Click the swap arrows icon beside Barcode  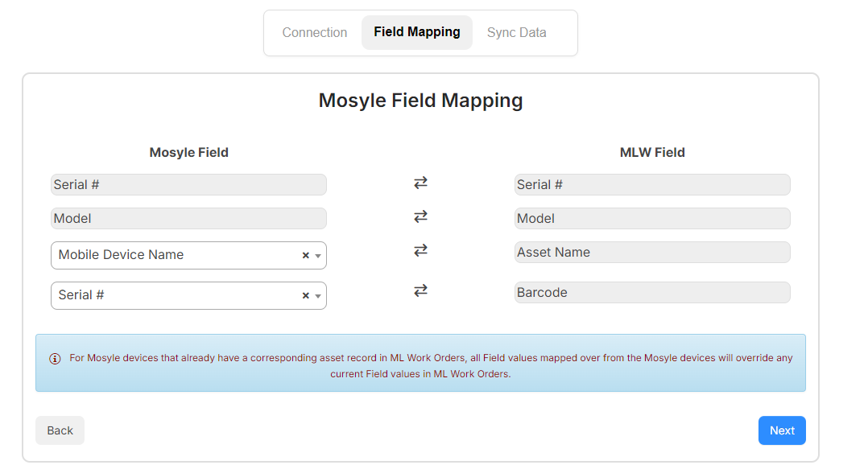click(x=420, y=290)
